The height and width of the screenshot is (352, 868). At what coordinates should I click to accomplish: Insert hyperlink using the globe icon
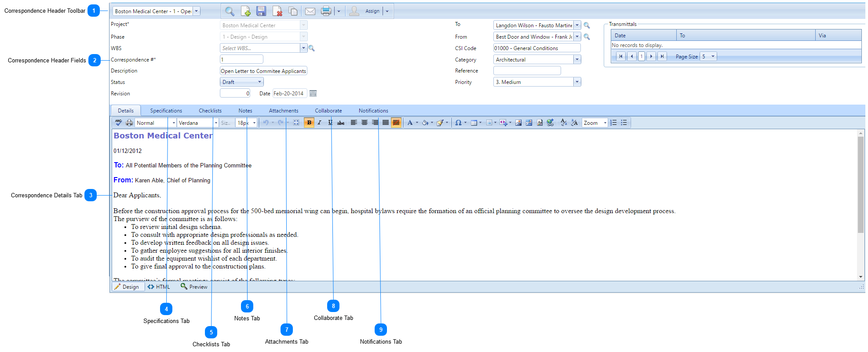550,123
